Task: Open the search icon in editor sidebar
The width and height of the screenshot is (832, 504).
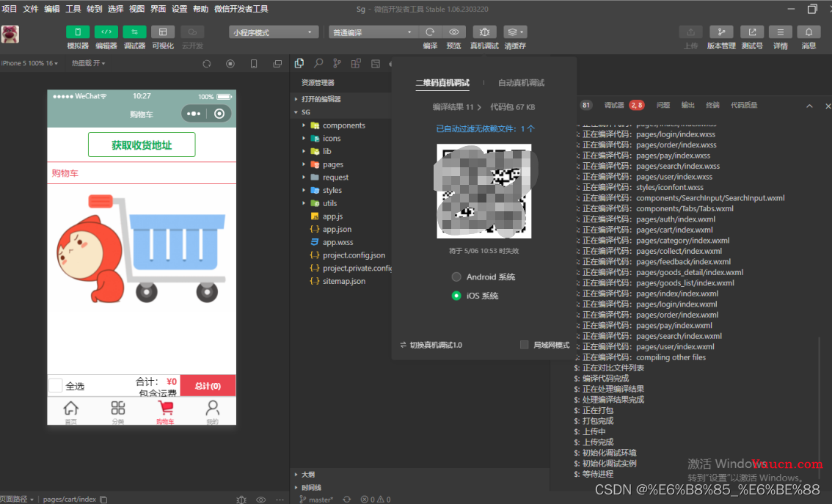Action: coord(318,64)
